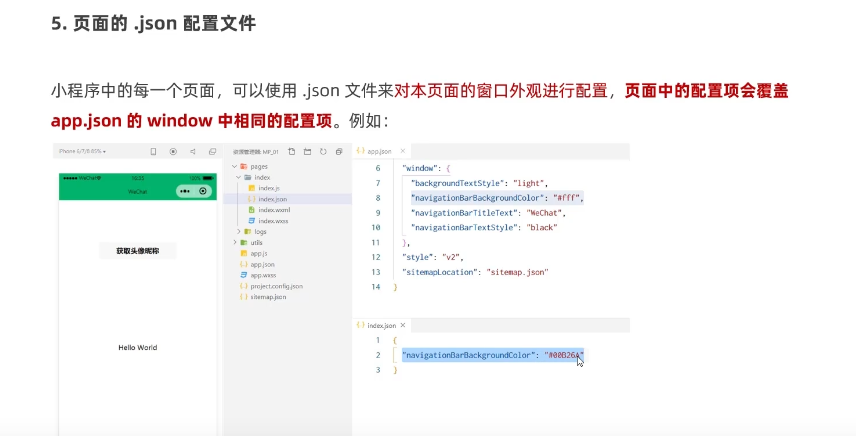Click the sitemap.json braces icon
Viewport: 856px width, 436px height.
point(243,297)
